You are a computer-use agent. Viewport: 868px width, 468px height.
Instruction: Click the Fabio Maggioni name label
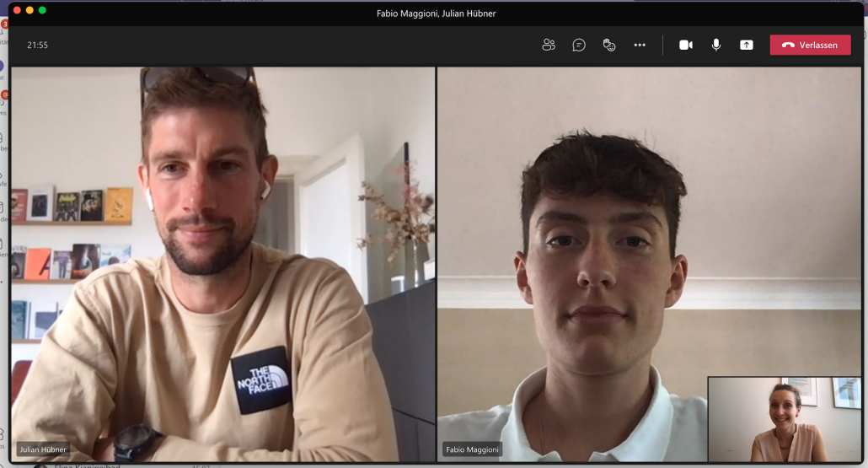pyautogui.click(x=472, y=449)
